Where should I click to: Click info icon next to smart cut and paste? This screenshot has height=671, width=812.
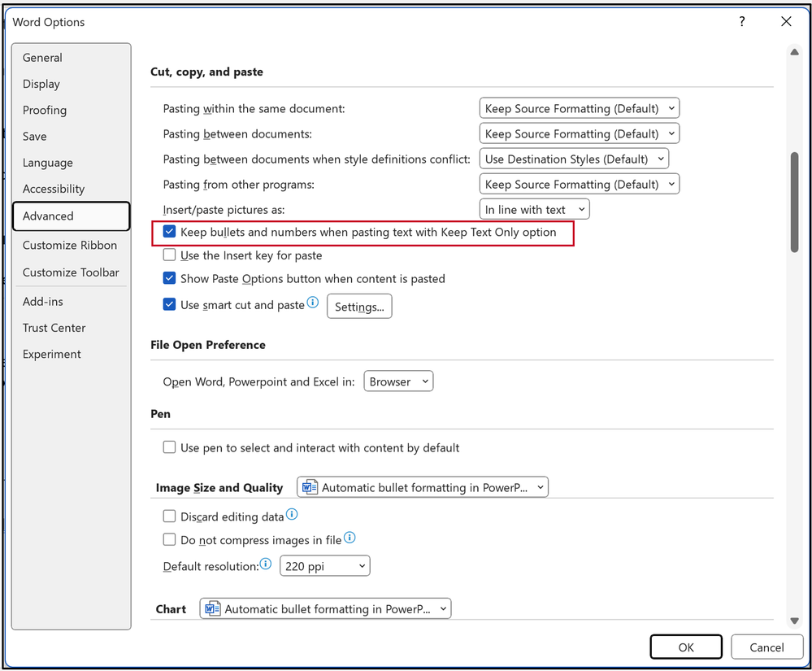(313, 302)
